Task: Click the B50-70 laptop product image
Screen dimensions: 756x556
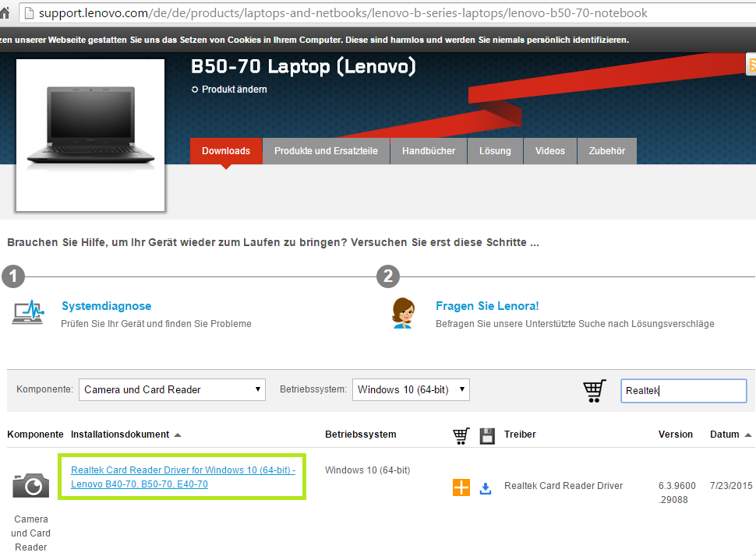Action: [x=90, y=135]
